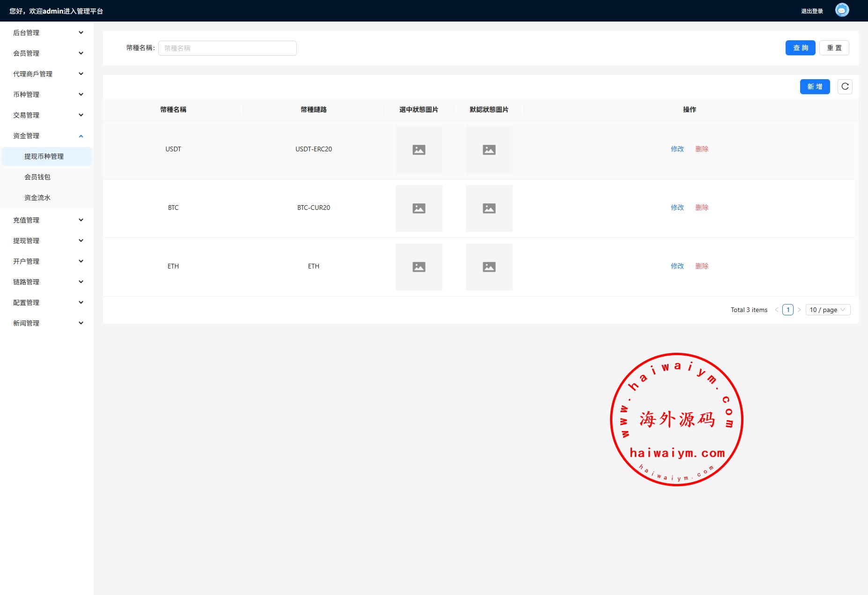Image resolution: width=868 pixels, height=595 pixels.
Task: Select 提现币种管理 in the sidebar
Action: 44,156
